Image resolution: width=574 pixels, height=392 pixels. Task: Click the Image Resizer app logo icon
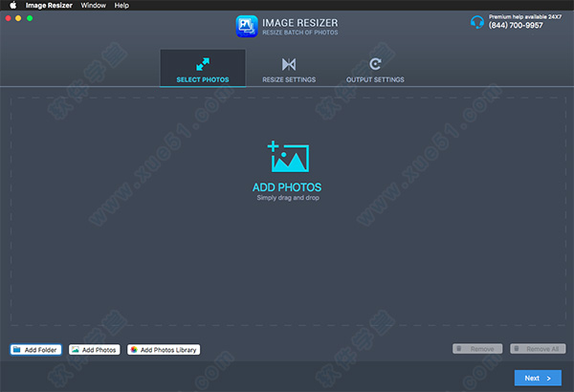click(x=247, y=26)
